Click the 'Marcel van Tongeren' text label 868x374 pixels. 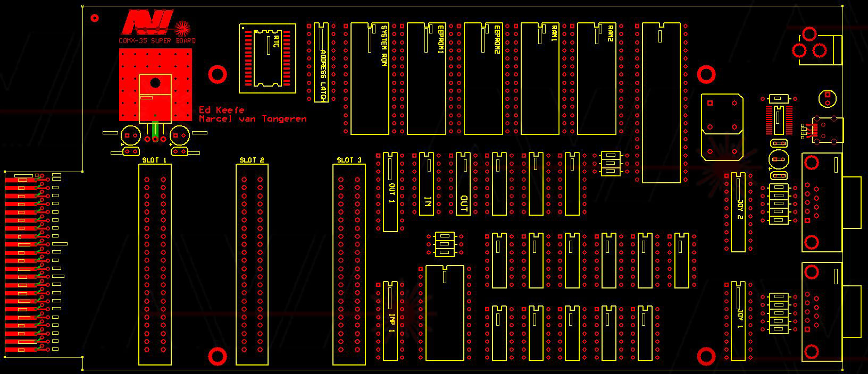(x=253, y=119)
